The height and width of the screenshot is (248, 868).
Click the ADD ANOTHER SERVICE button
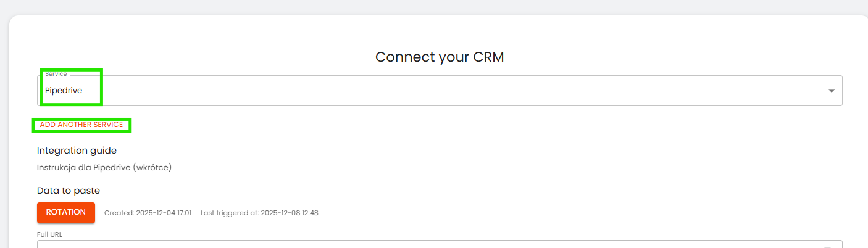[81, 125]
